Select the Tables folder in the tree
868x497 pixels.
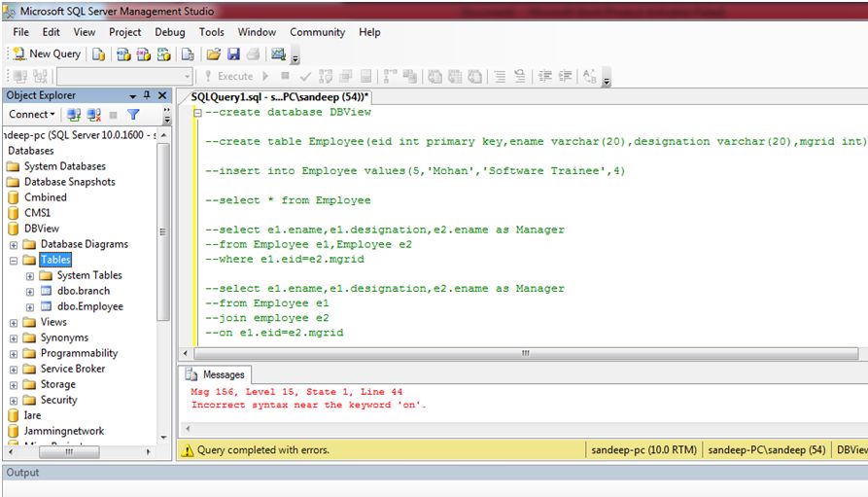pos(55,260)
